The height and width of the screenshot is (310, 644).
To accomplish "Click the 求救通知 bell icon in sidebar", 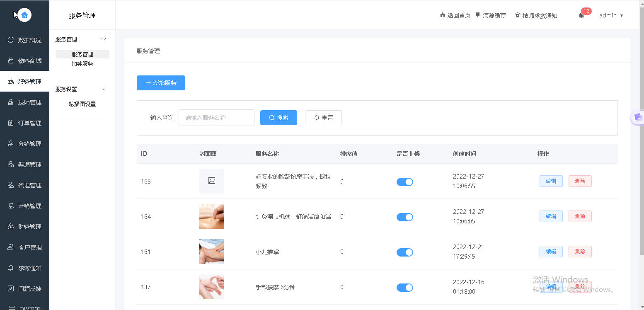I will pos(11,268).
